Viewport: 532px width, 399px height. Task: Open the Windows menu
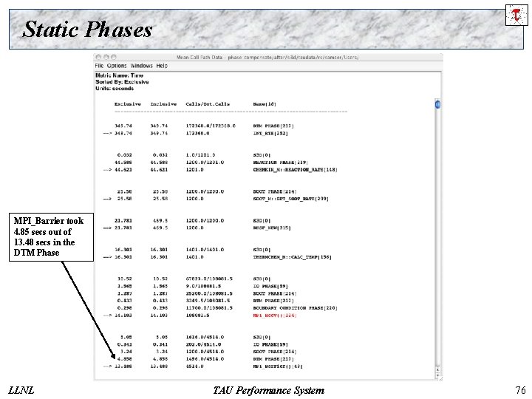(141, 66)
